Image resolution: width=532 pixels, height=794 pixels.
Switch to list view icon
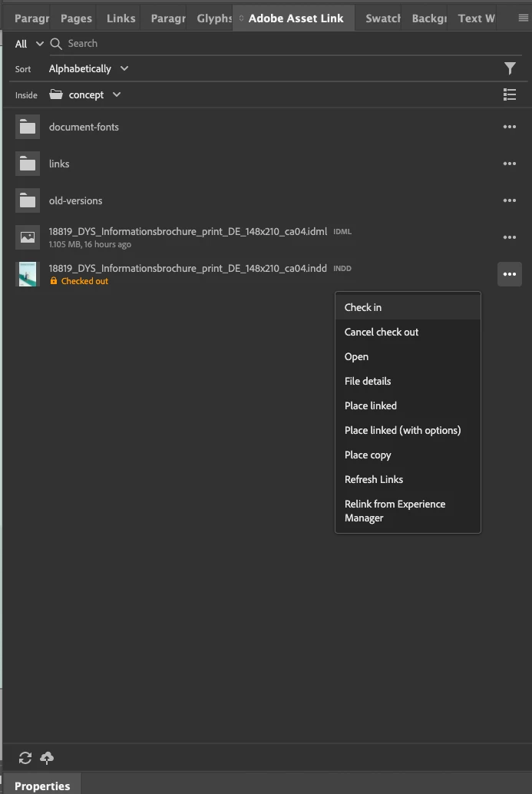click(x=510, y=94)
